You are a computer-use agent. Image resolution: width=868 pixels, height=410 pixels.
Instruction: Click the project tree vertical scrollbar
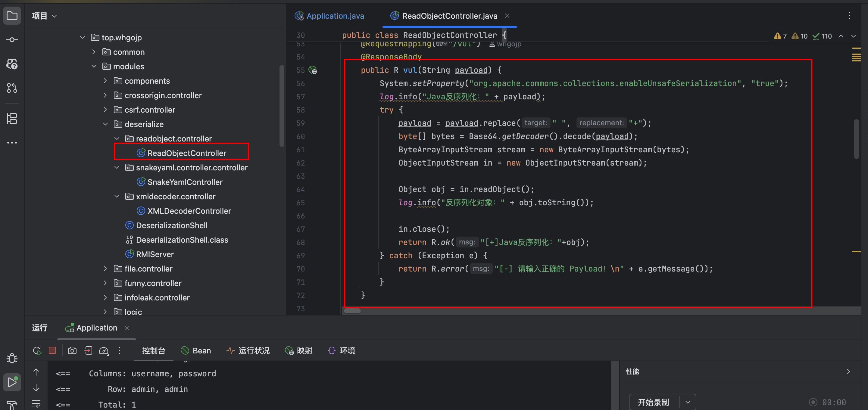(x=282, y=106)
